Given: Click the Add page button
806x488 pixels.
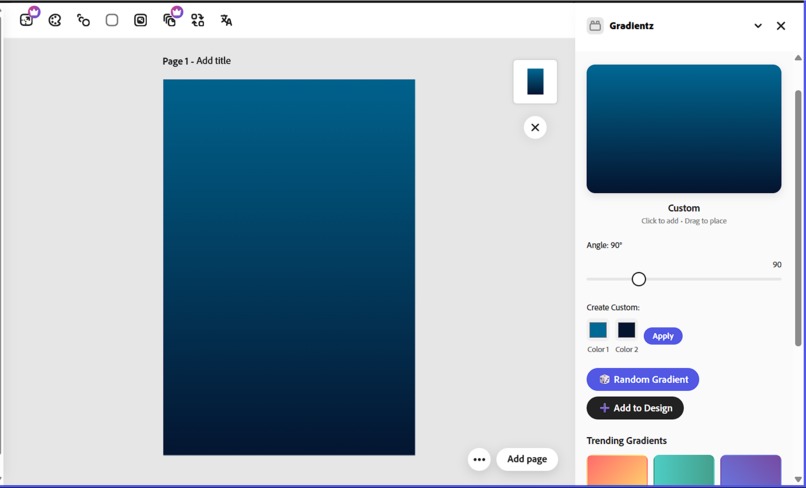Looking at the screenshot, I should coord(527,459).
